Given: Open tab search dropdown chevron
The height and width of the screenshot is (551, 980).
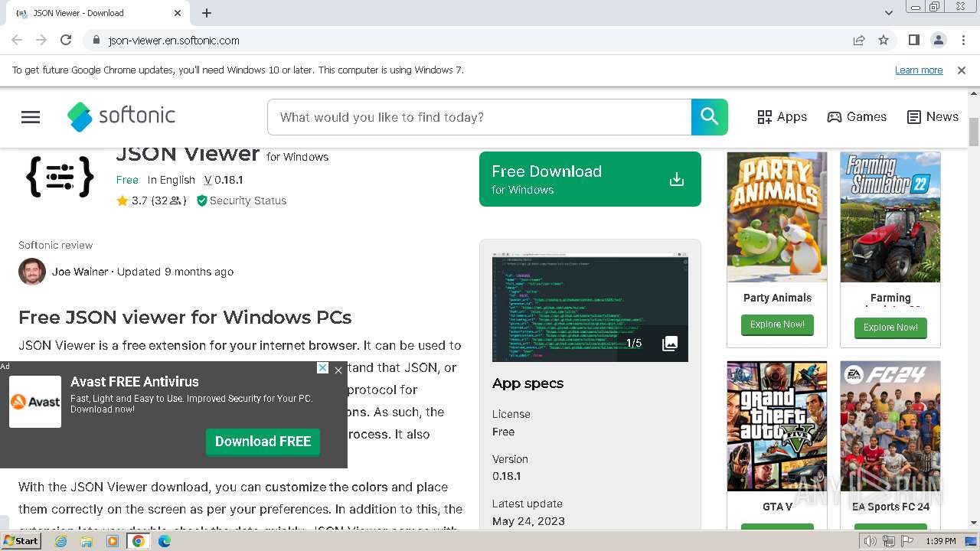Looking at the screenshot, I should coord(889,13).
